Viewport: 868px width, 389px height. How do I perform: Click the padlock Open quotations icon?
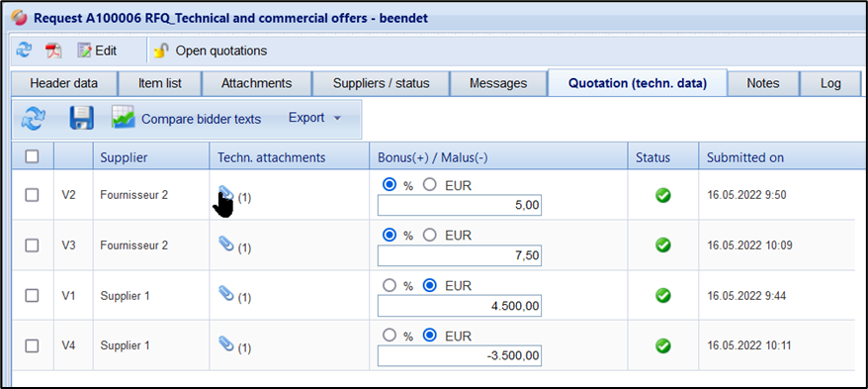(x=160, y=51)
